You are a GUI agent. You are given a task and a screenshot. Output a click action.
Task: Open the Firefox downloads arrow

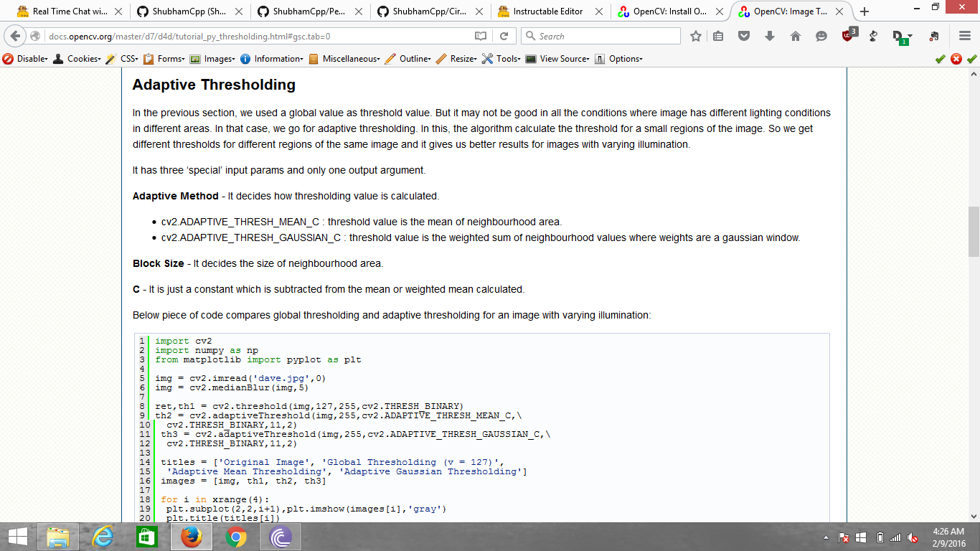pos(770,35)
